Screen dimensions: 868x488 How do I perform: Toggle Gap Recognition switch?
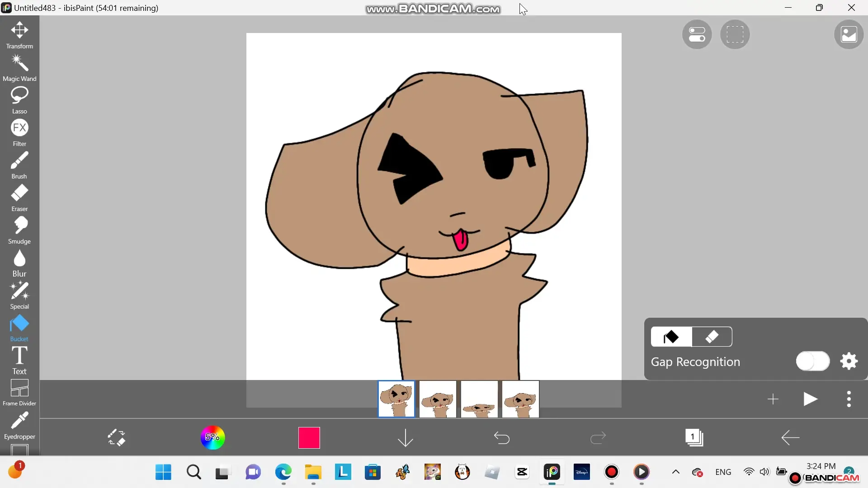(x=812, y=361)
